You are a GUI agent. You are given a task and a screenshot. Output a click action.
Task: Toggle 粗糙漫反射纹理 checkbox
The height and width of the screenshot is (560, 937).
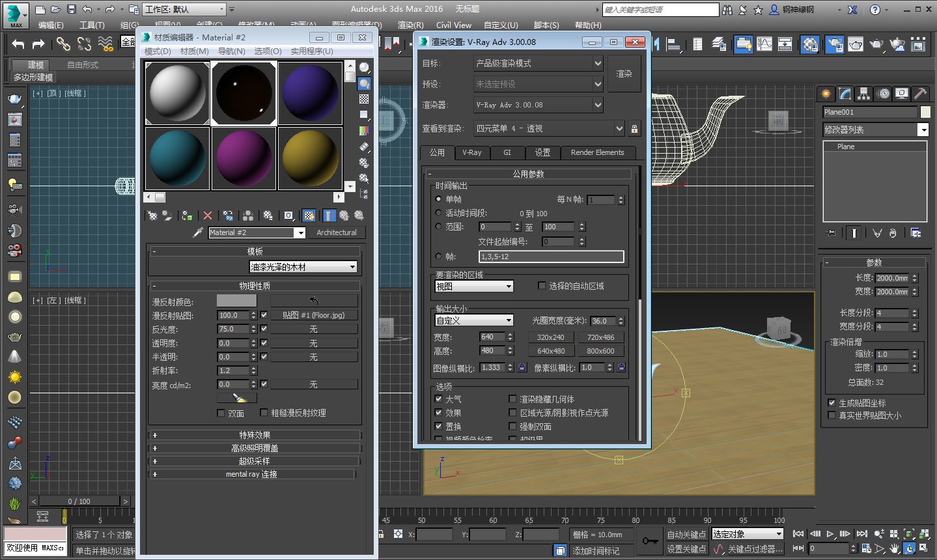[x=264, y=412]
